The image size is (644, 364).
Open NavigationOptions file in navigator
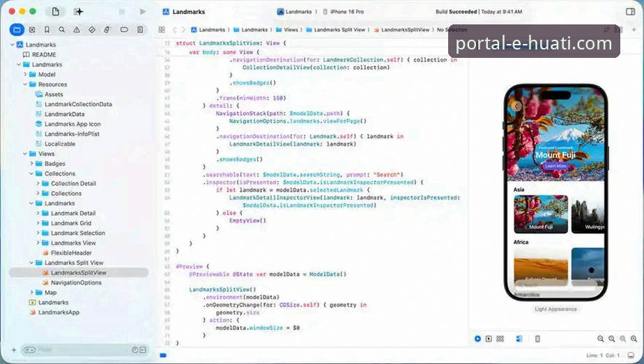coord(76,282)
